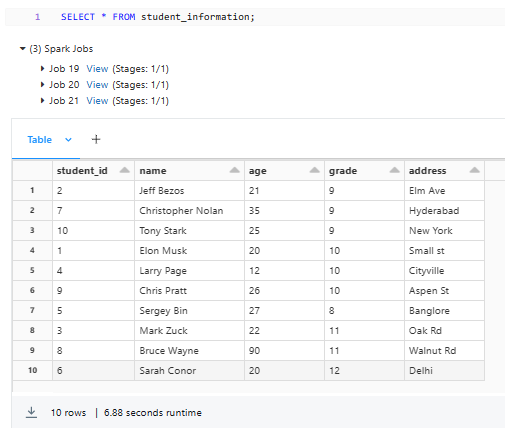505x432 pixels.
Task: Click the 6.88 seconds runtime text
Action: tap(153, 413)
